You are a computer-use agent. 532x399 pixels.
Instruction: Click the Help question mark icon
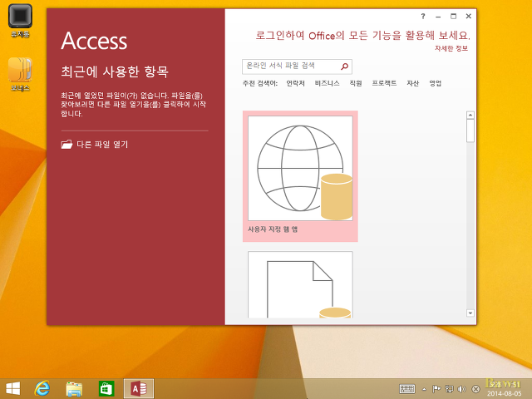point(423,17)
